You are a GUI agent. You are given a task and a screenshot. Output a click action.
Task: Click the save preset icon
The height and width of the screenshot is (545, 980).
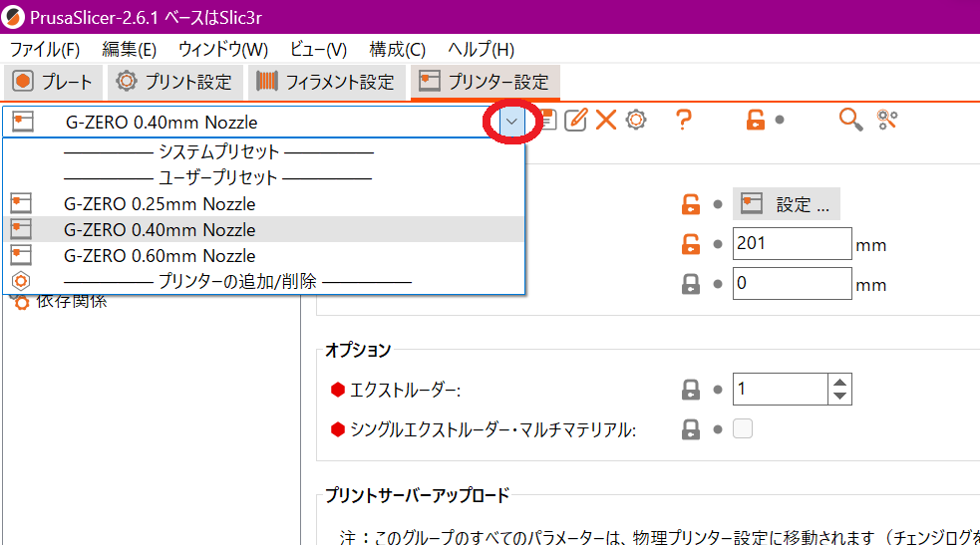click(x=547, y=120)
